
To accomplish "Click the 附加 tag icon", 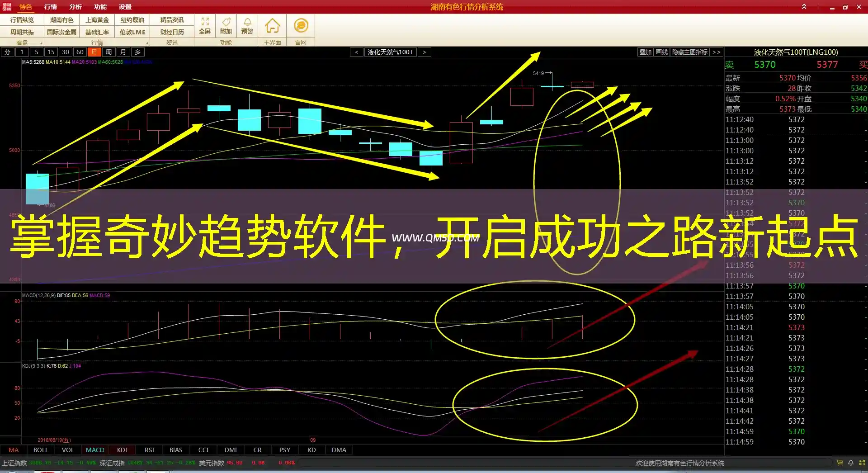I will click(226, 26).
